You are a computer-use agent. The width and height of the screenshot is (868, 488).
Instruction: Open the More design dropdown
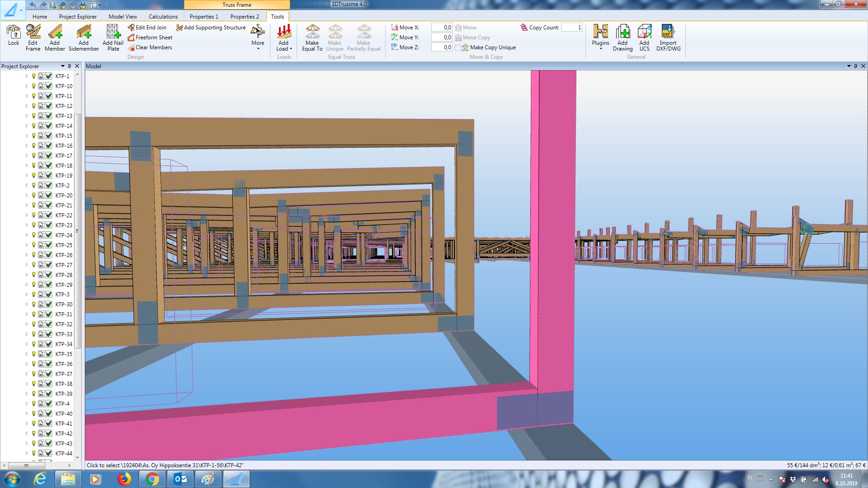click(258, 36)
